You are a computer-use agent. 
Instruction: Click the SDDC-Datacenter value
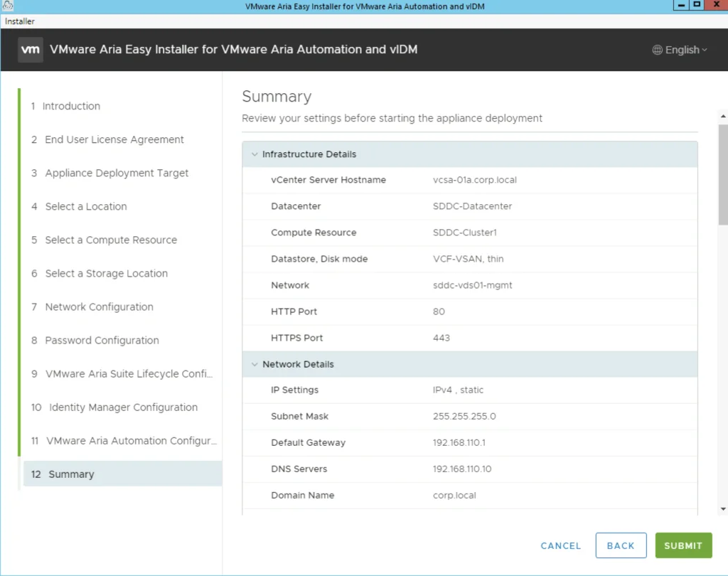[x=472, y=206]
